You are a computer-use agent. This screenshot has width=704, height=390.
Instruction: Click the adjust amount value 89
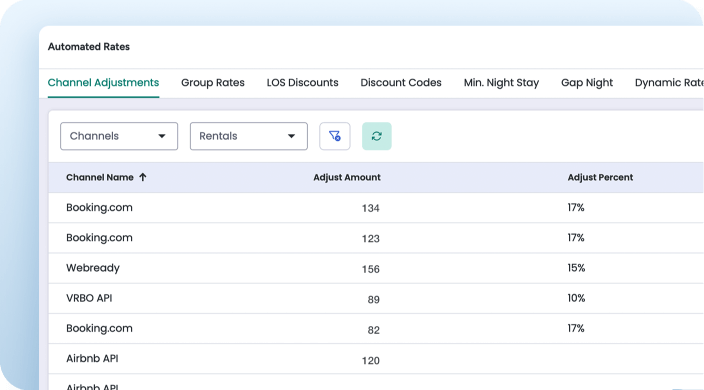(374, 299)
